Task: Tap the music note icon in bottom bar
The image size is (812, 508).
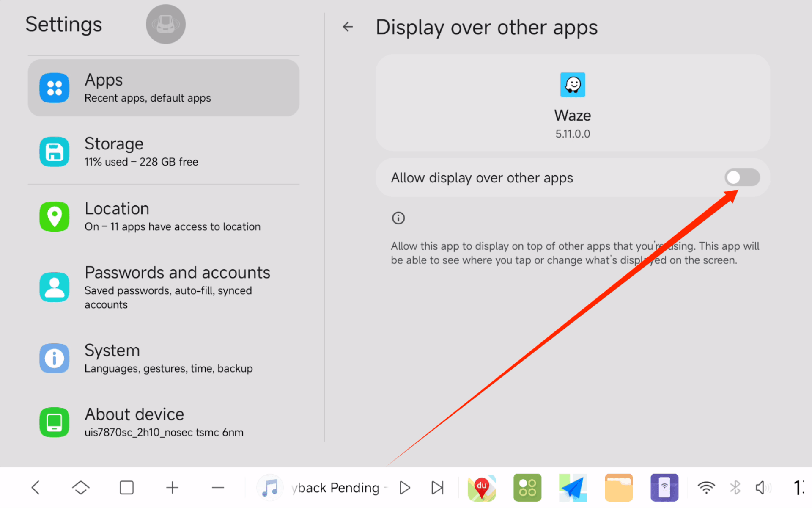Action: click(x=270, y=488)
